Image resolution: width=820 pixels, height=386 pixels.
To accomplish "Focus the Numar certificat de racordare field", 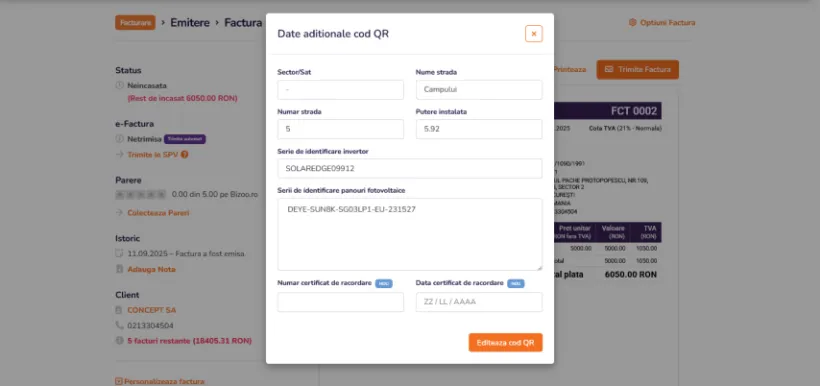I will point(340,302).
